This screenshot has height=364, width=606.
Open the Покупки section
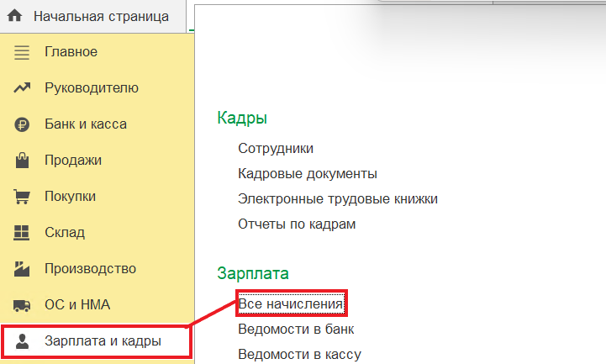(71, 197)
